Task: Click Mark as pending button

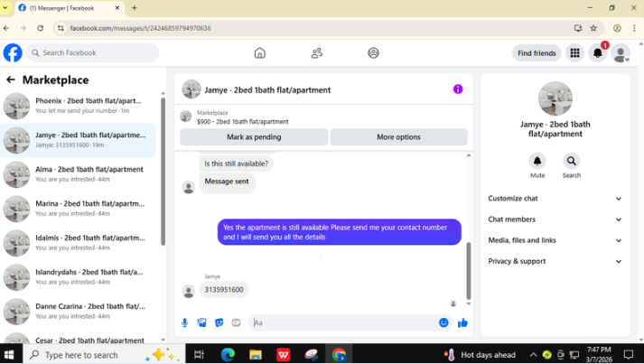Action: [x=254, y=136]
